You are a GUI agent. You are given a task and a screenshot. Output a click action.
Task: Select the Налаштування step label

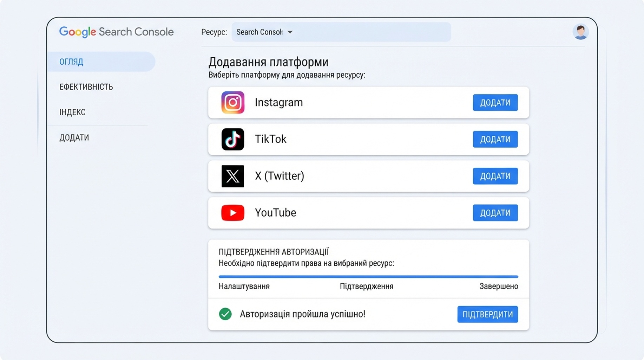244,287
